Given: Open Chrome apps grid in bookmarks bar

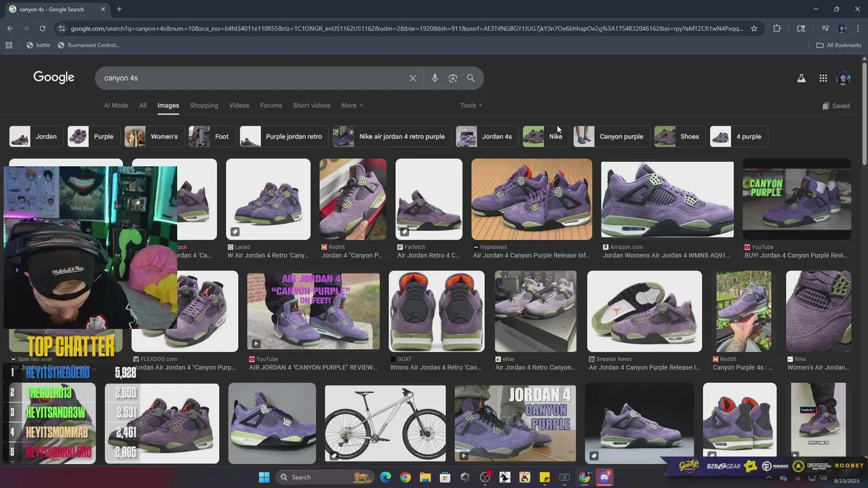Looking at the screenshot, I should coord(9,45).
